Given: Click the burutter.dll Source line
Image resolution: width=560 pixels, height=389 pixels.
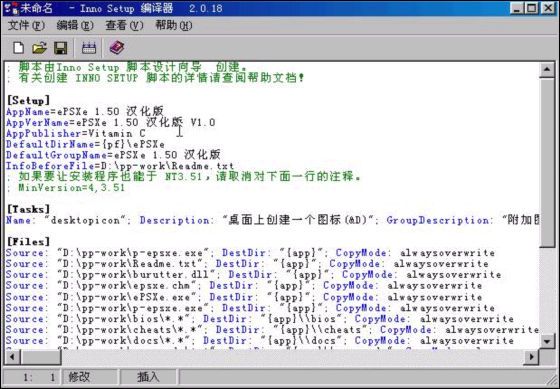Looking at the screenshot, I should pos(253,275).
